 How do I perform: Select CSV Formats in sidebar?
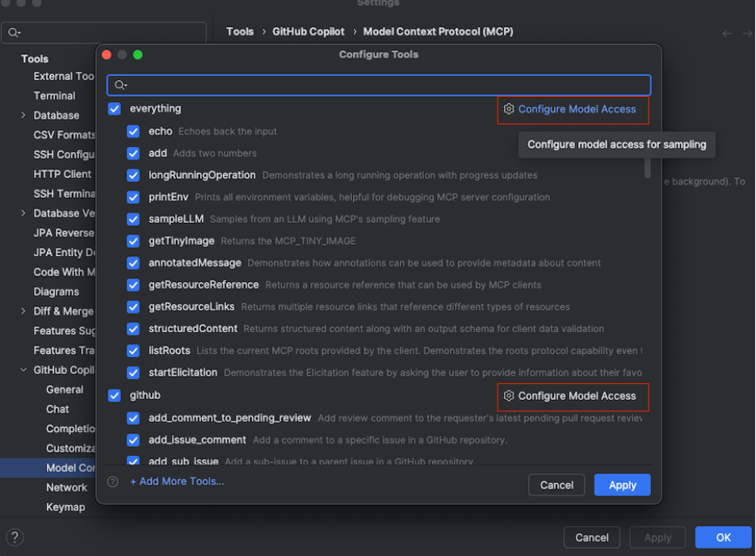[64, 135]
